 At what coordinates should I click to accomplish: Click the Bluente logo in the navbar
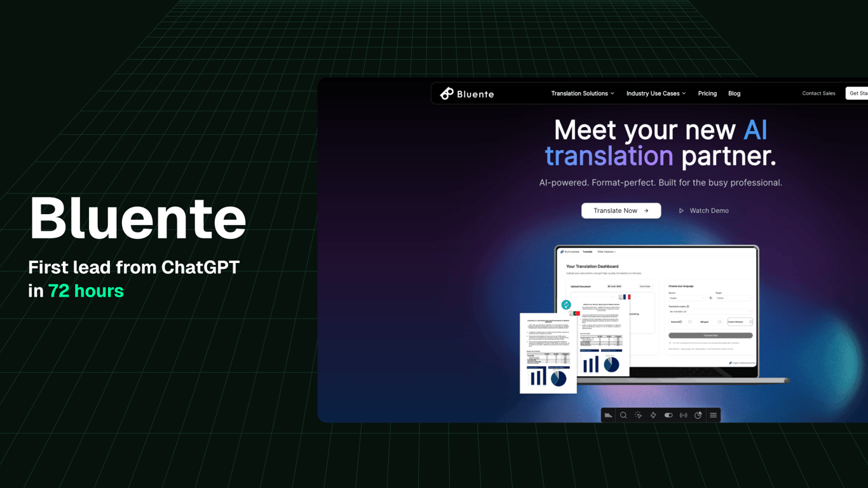pos(467,93)
